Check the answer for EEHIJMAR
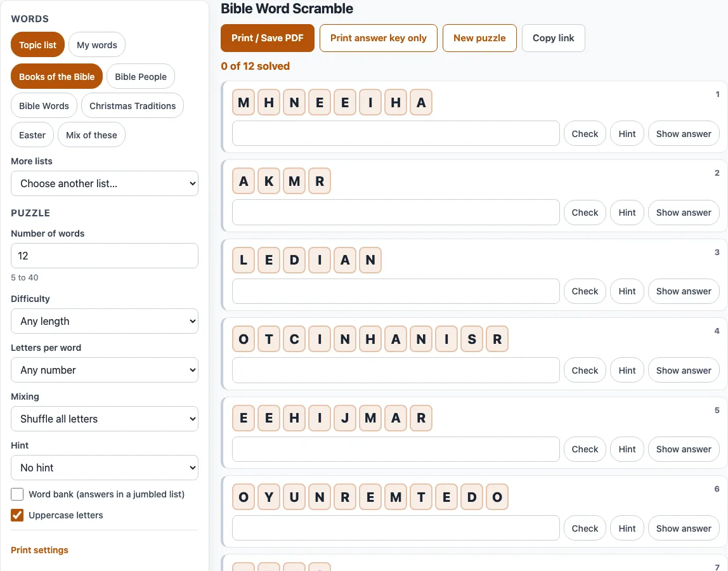Image resolution: width=728 pixels, height=571 pixels. click(585, 449)
